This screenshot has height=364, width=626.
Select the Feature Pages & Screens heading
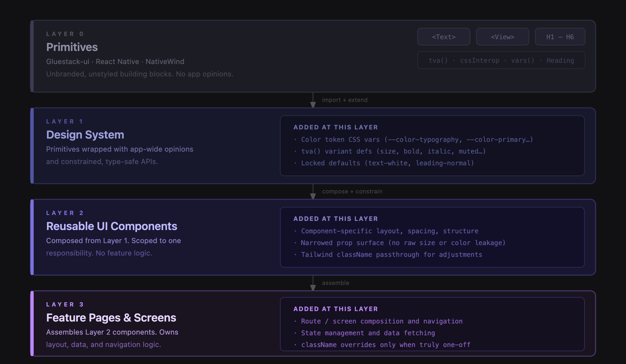[111, 318]
